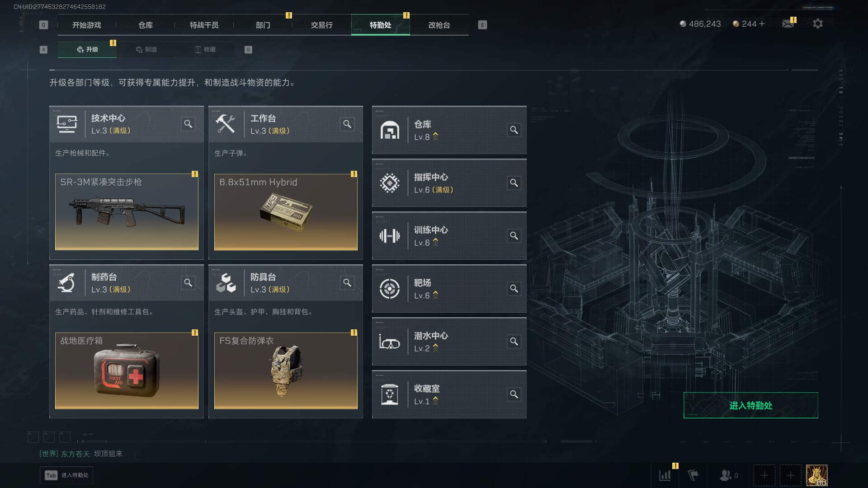This screenshot has height=488, width=868.
Task: Expand the 训练中心 Lv.6 upgrade row
Action: click(449, 236)
